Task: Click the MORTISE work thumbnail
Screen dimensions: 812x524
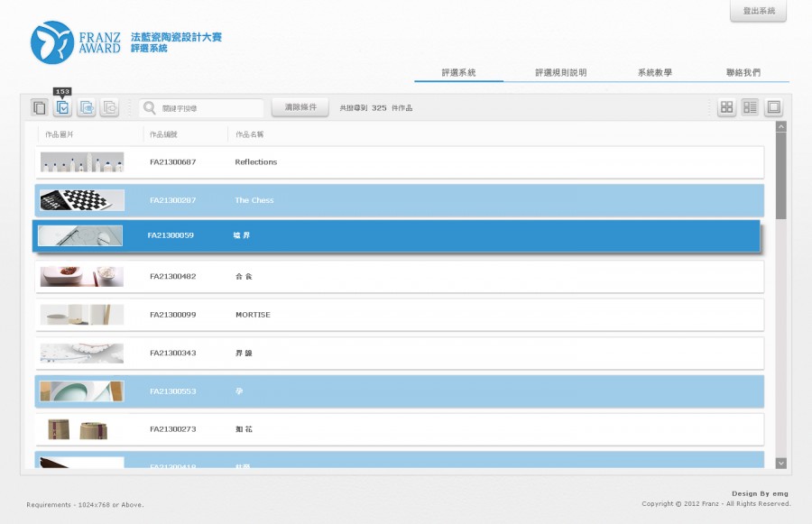Action: point(82,315)
